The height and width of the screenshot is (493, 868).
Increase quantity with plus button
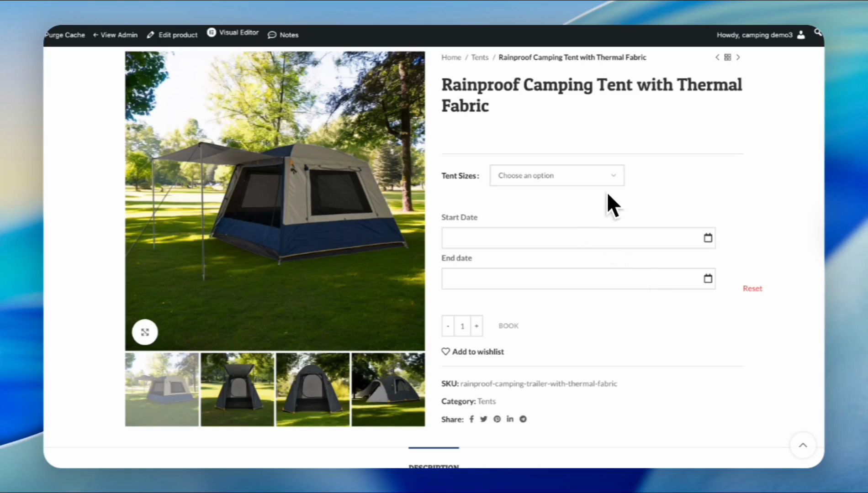(476, 326)
